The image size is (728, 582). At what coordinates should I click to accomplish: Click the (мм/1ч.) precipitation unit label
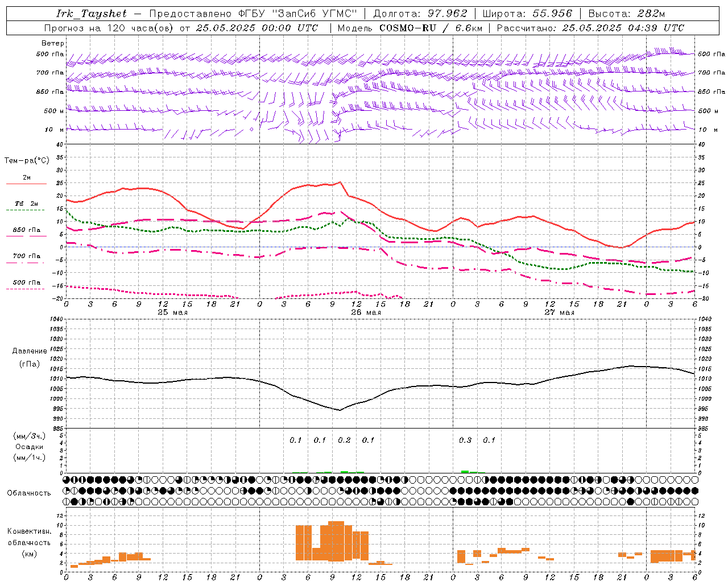[30, 458]
